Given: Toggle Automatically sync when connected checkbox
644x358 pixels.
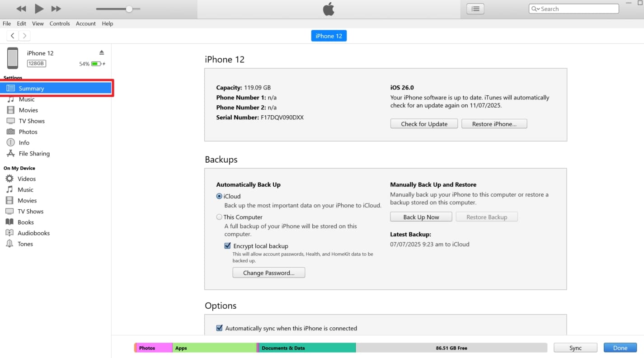Looking at the screenshot, I should tap(219, 328).
